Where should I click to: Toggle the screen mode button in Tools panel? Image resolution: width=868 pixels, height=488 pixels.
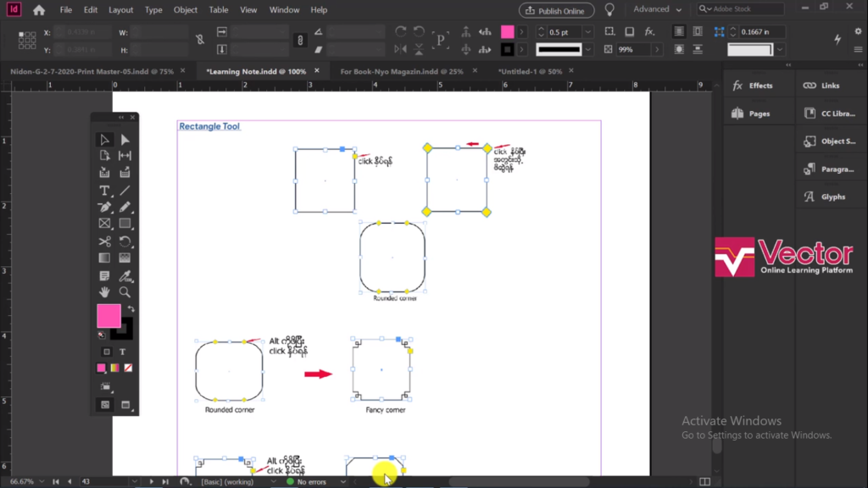[x=125, y=405]
